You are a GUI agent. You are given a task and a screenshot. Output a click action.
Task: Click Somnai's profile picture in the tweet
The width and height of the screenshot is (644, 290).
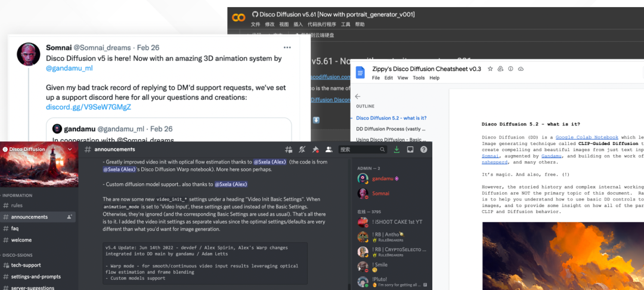coord(29,54)
